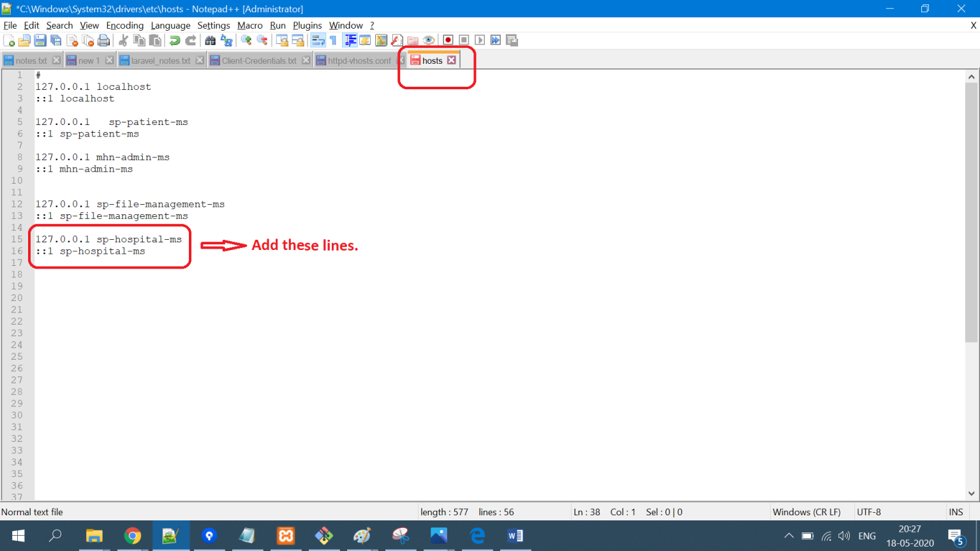Viewport: 980px width, 551px height.
Task: Click the Cut scissors icon
Action: pos(123,40)
